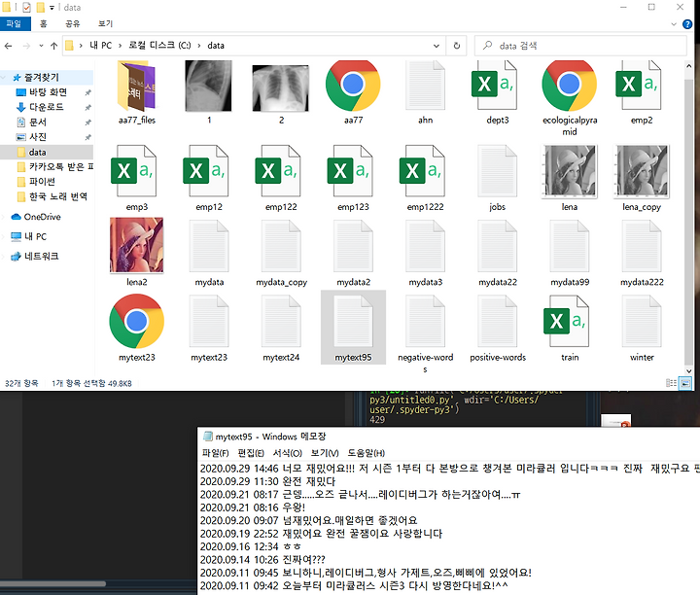Select the color lena2 image

click(x=137, y=253)
